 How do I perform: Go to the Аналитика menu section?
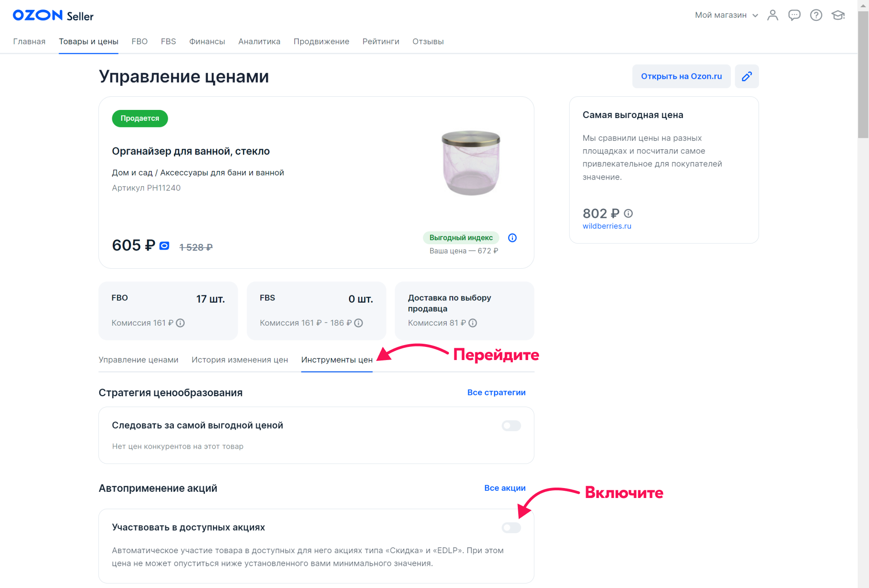pos(259,42)
